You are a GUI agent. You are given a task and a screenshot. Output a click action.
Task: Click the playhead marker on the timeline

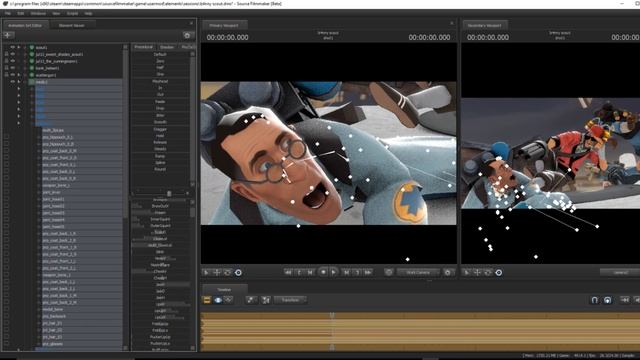[x=332, y=315]
